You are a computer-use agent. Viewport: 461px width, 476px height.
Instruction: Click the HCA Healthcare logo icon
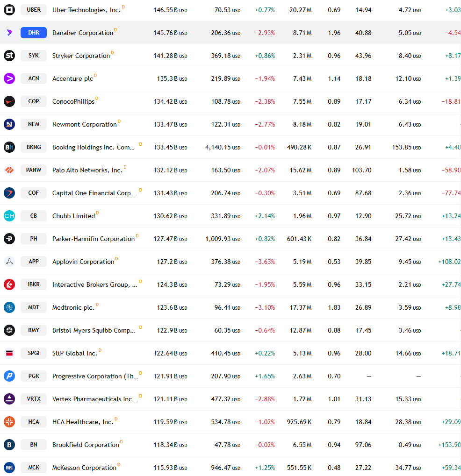9,422
